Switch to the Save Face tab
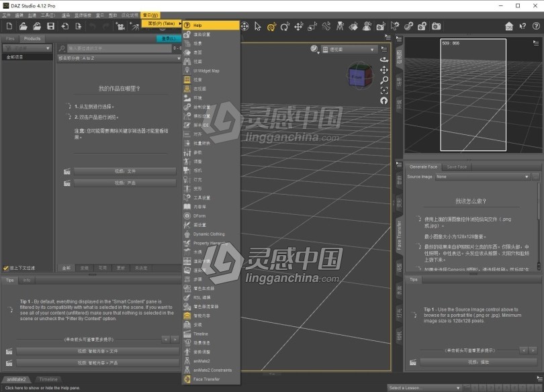 (457, 167)
